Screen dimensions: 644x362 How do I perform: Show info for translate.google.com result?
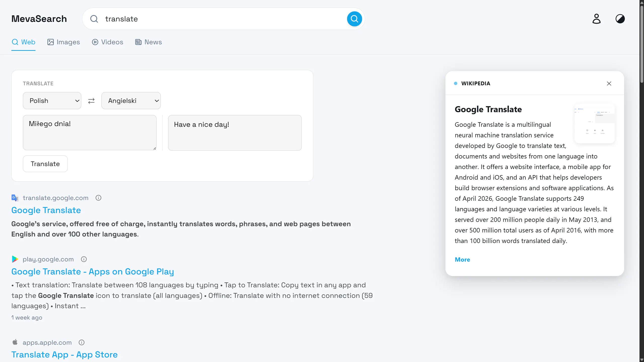pos(98,198)
